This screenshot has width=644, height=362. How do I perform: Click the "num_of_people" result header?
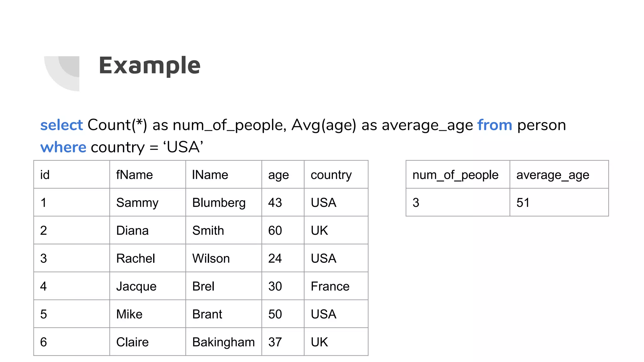click(455, 175)
